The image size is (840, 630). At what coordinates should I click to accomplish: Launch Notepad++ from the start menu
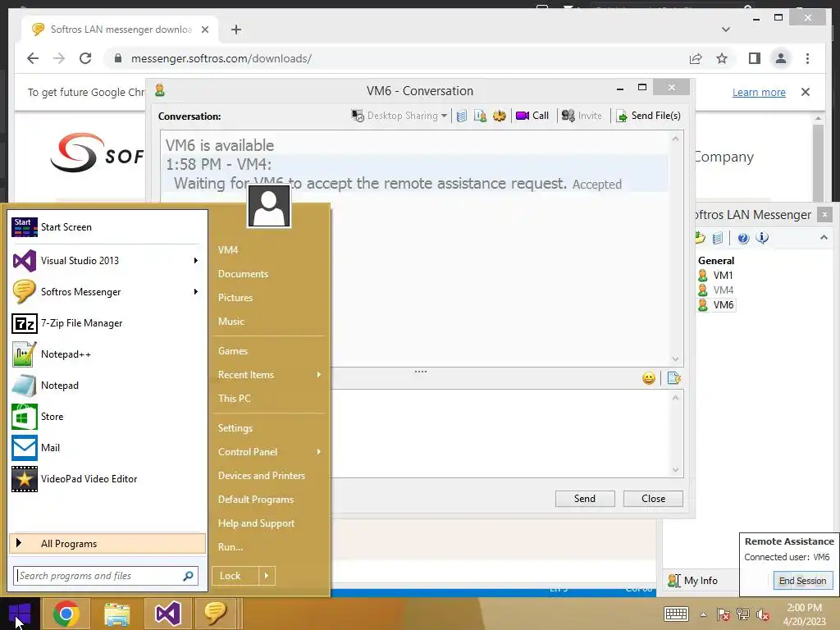[107, 354]
